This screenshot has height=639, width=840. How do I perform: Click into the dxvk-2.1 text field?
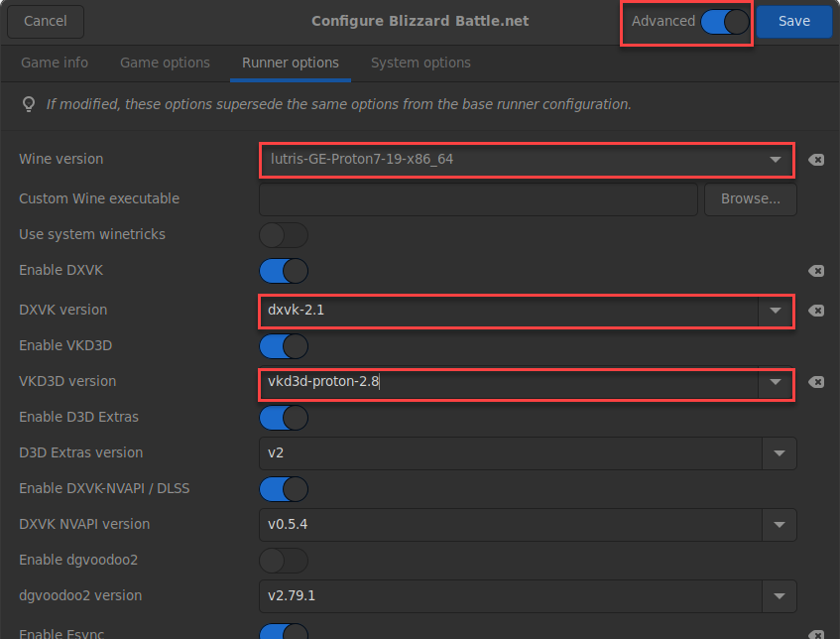point(510,311)
